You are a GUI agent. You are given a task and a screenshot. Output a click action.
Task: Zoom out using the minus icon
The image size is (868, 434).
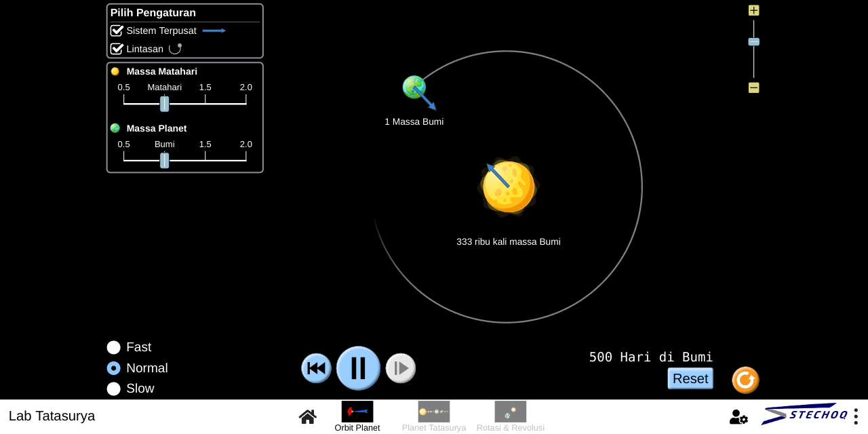tap(753, 87)
